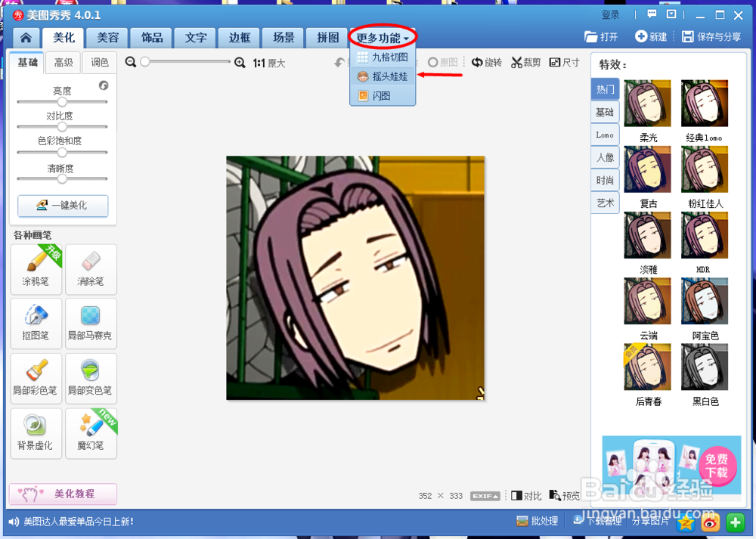756x539 pixels.
Task: Go to the home tab icon
Action: coord(26,38)
